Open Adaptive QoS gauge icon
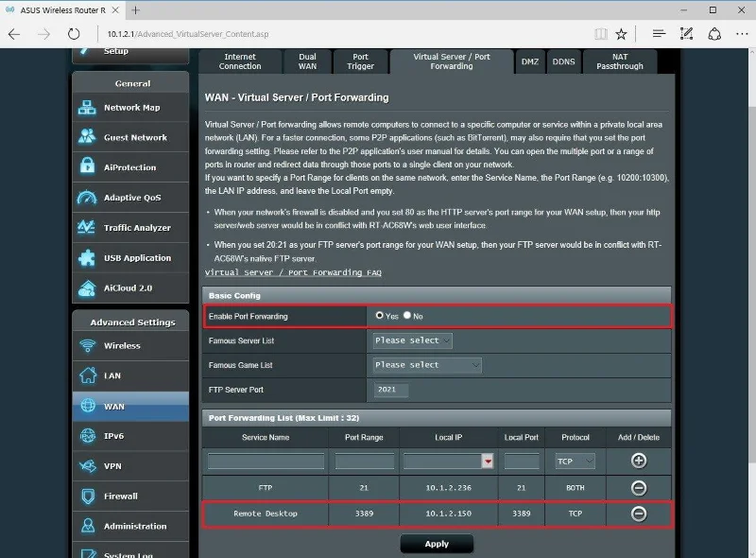The width and height of the screenshot is (756, 558). [87, 197]
